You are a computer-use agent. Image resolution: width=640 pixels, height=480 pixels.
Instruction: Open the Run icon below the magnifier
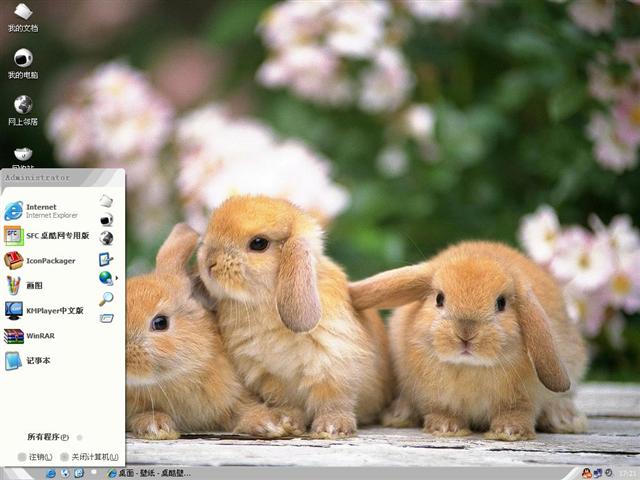coord(106,318)
